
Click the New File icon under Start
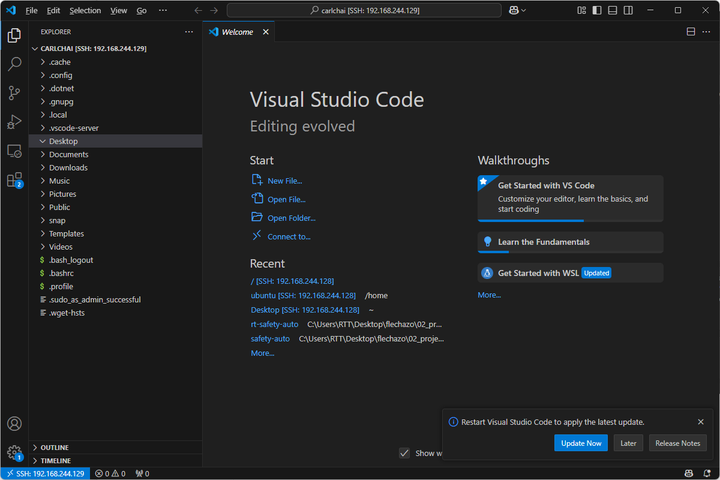click(x=257, y=180)
